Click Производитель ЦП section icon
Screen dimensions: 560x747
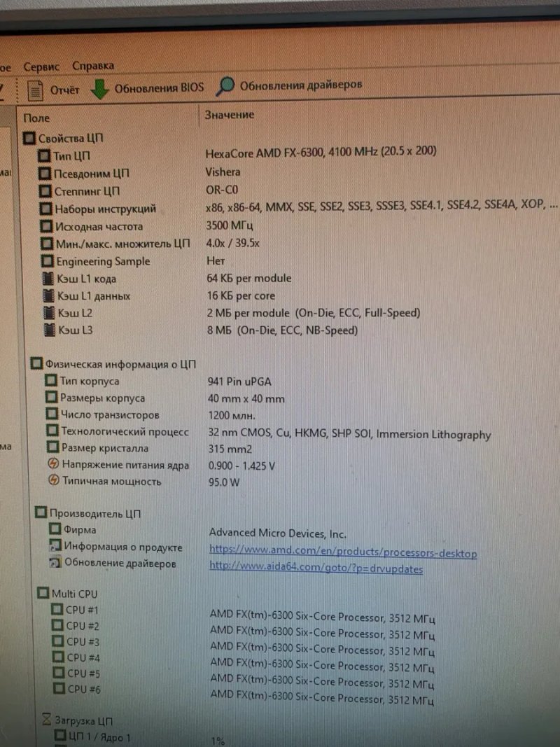(41, 512)
